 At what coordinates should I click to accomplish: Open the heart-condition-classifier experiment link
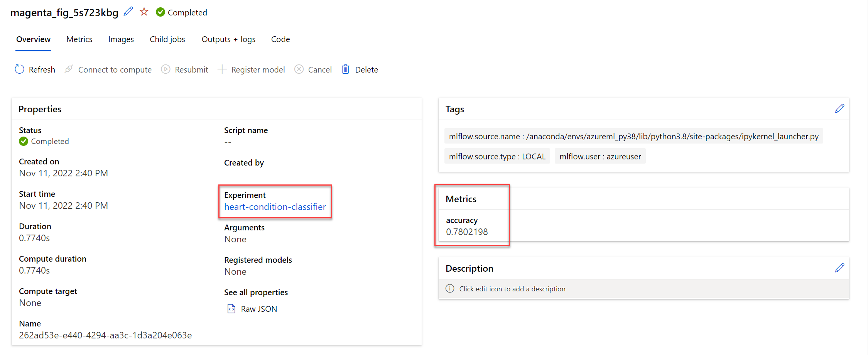pos(275,207)
